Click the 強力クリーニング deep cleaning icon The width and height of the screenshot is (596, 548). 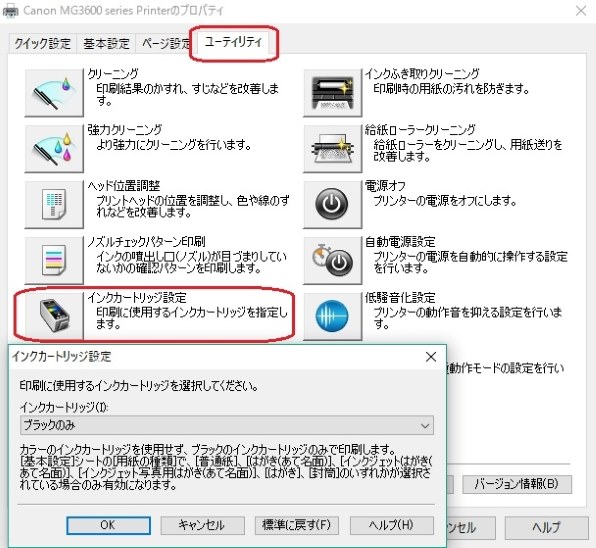click(x=54, y=149)
